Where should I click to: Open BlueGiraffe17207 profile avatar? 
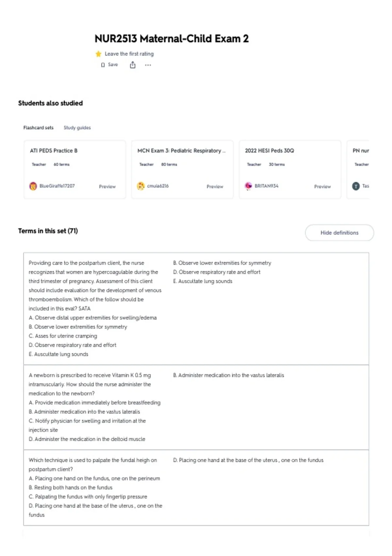pyautogui.click(x=33, y=186)
